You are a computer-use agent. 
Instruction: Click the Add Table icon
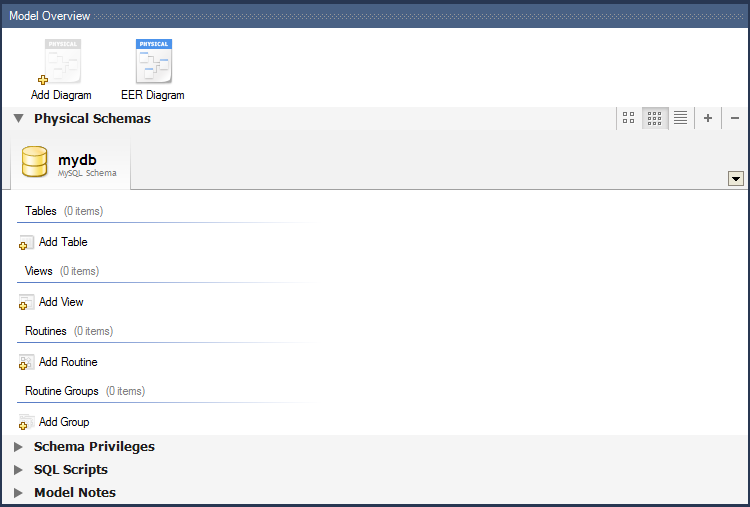coord(27,243)
